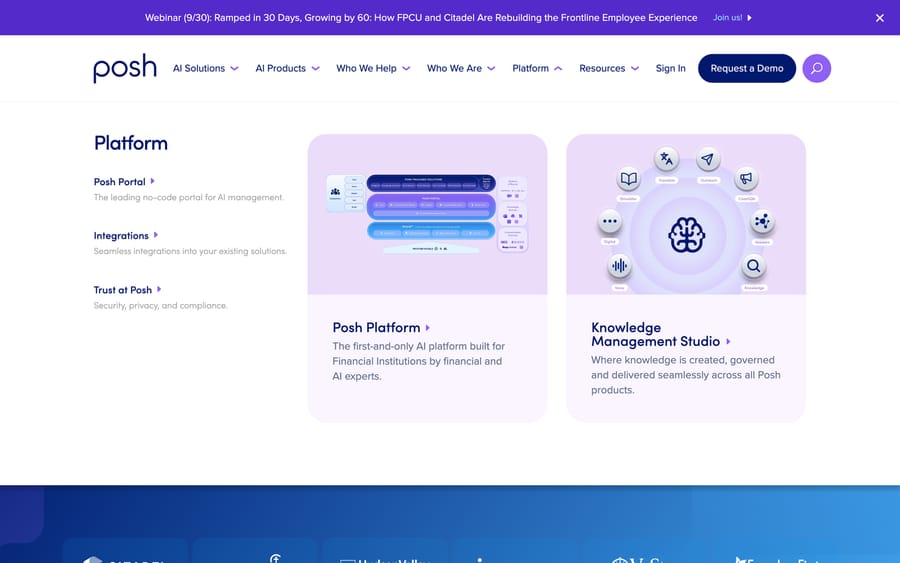Expand the Who We Help chevron
The image size is (900, 563).
[406, 68]
